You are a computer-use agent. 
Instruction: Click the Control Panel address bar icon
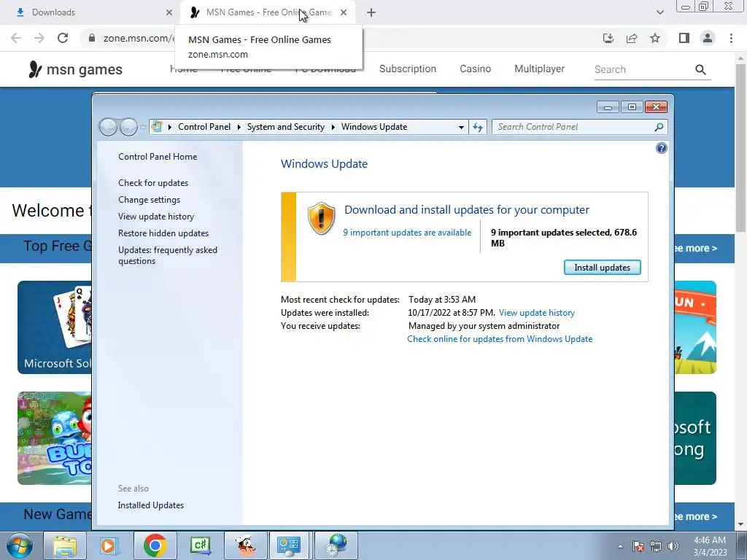[x=157, y=127]
